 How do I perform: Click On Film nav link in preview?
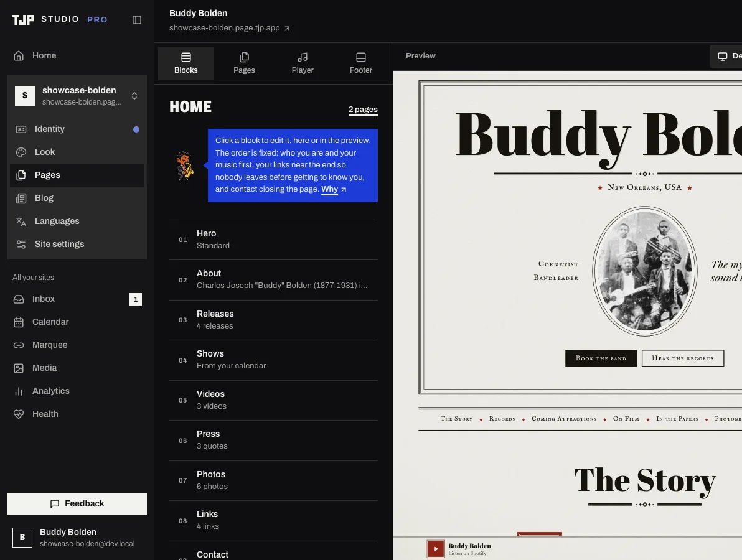626,419
